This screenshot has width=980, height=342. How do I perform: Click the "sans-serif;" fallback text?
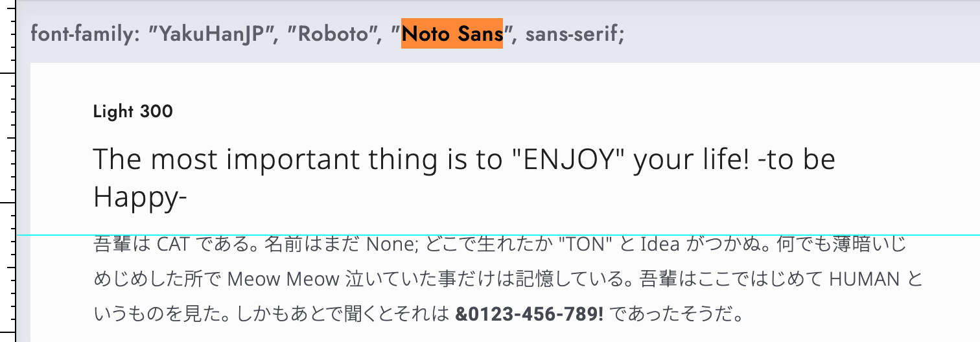[x=575, y=34]
